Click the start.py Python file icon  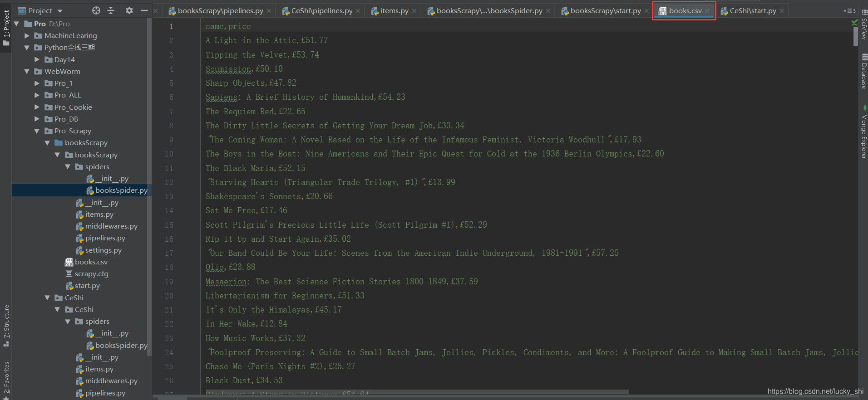coord(69,286)
